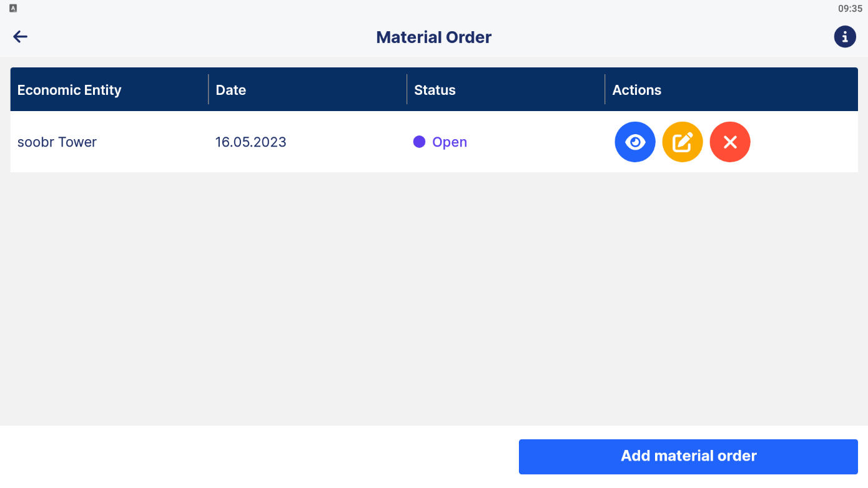Click the Add material order button
This screenshot has height=488, width=868.
click(688, 456)
